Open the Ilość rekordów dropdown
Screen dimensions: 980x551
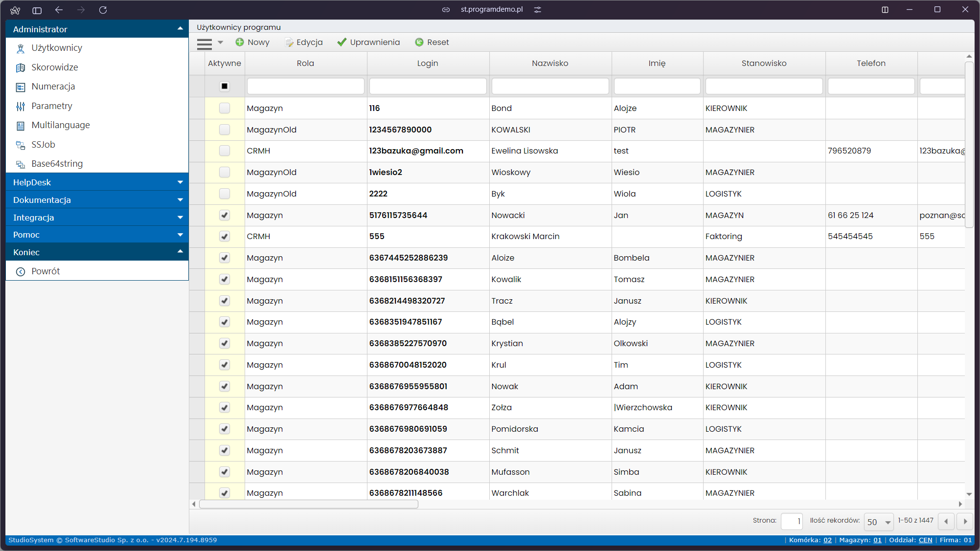click(879, 522)
